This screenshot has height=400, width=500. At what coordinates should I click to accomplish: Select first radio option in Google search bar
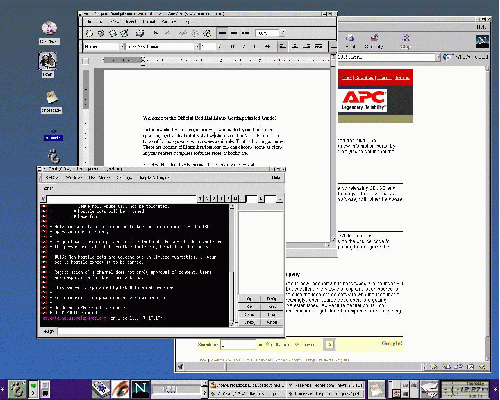[x=268, y=344]
